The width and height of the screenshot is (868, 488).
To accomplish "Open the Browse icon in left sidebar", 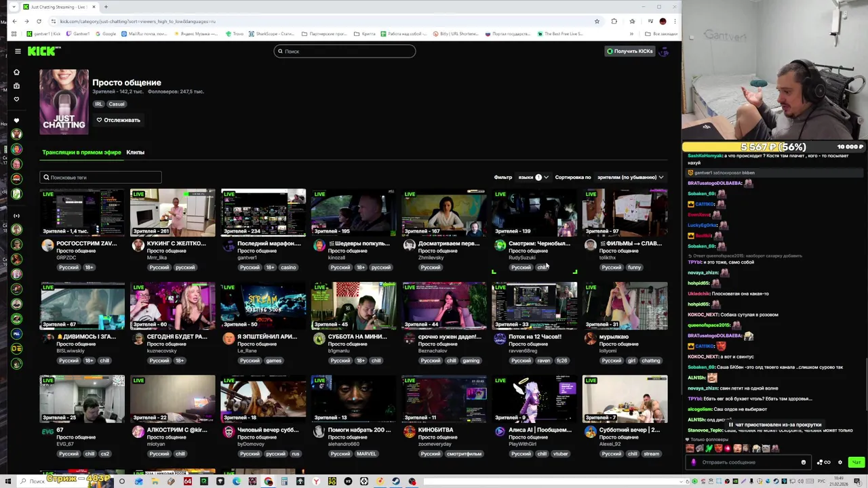I will [x=16, y=86].
